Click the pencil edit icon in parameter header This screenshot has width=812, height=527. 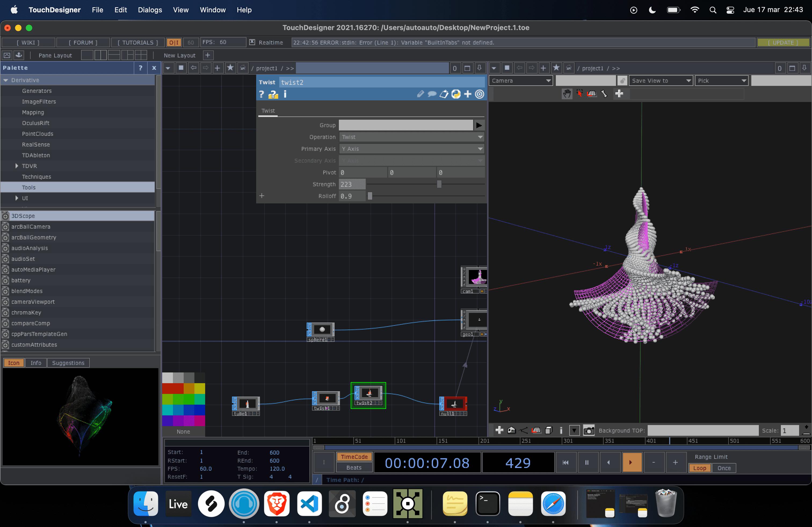pyautogui.click(x=420, y=94)
